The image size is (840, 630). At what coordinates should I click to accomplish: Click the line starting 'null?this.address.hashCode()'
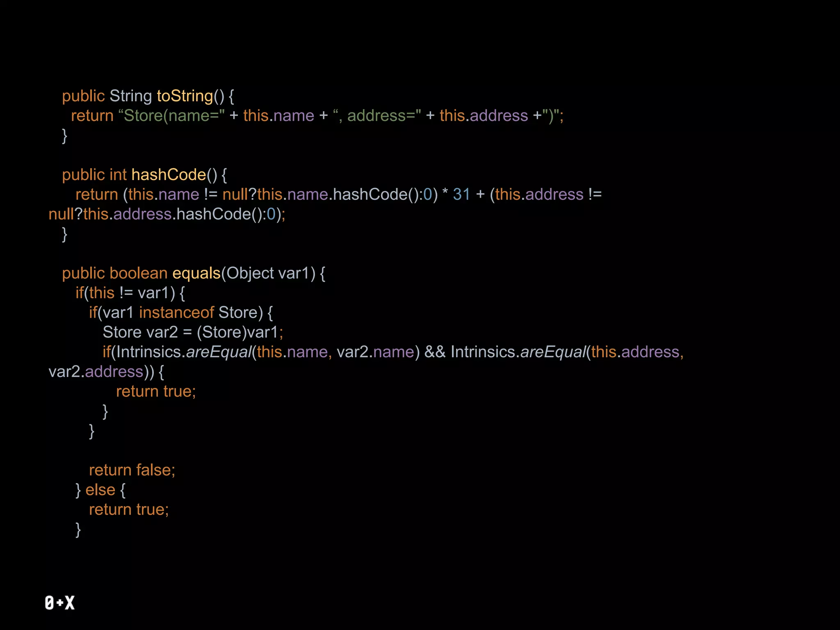167,215
